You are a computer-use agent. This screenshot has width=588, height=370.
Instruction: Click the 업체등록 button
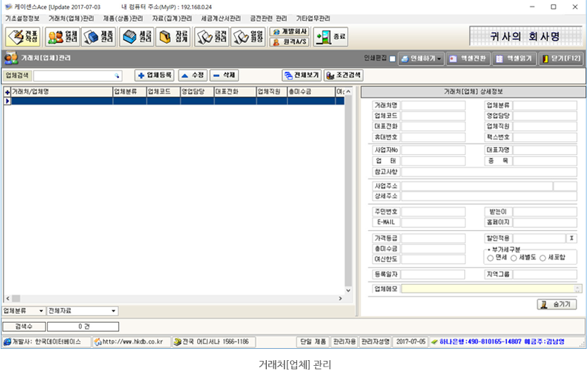tap(154, 75)
